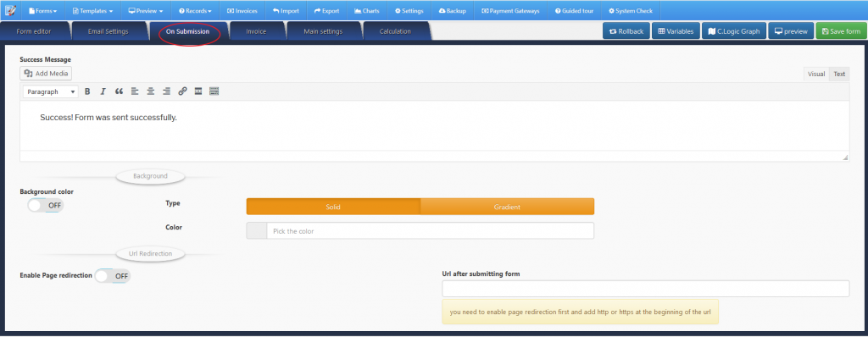Open the C.Logic Graph
868x337 pixels.
tap(734, 31)
